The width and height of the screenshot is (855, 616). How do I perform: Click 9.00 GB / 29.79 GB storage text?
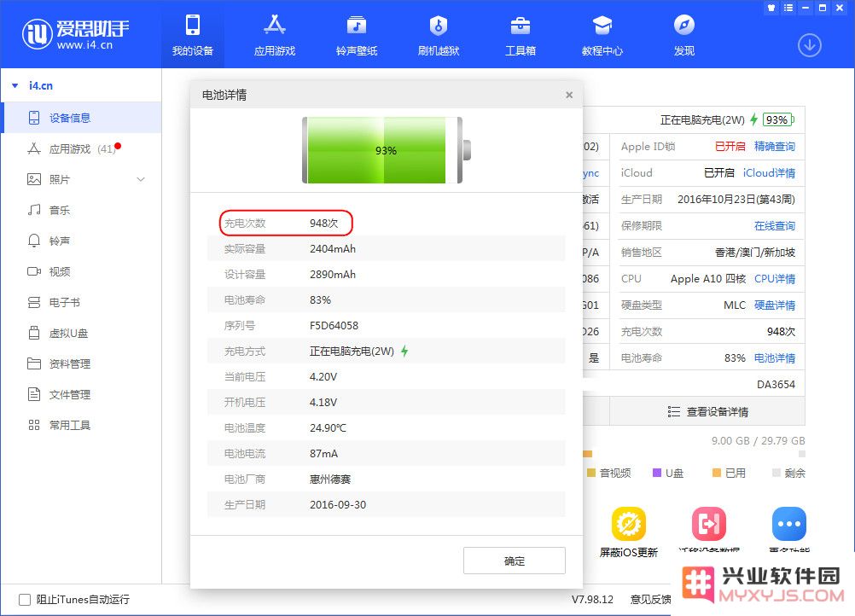point(758,440)
